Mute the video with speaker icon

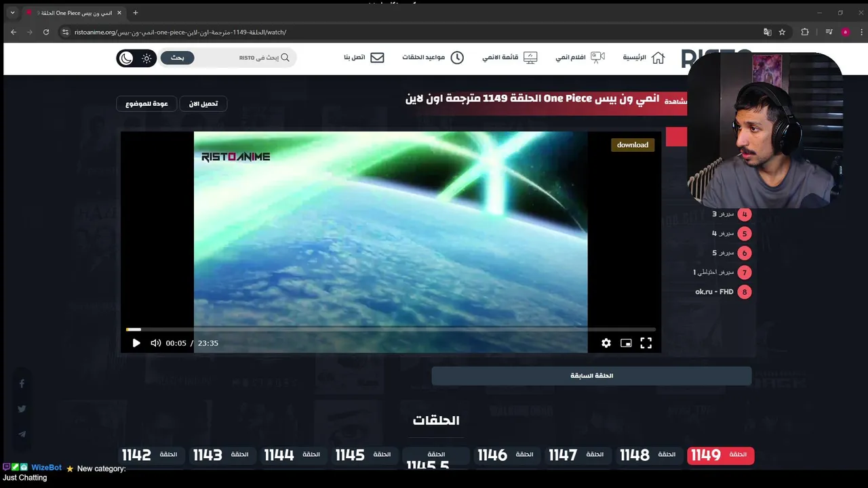[155, 343]
